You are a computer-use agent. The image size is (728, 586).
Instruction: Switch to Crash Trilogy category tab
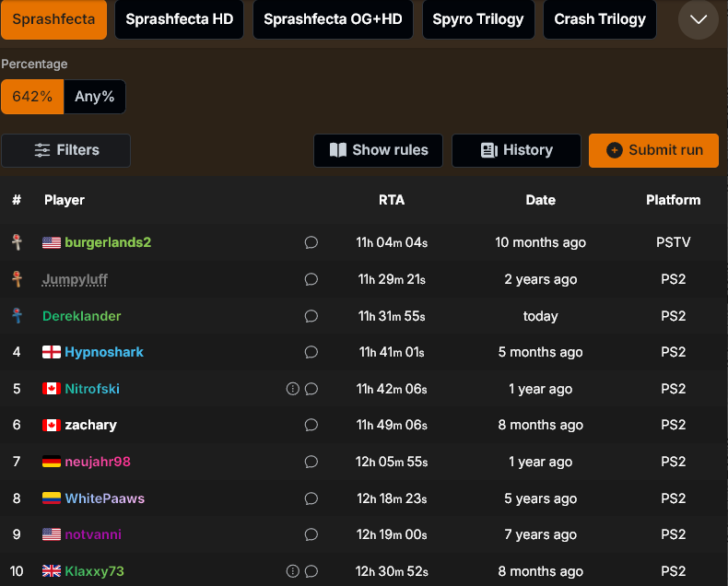pyautogui.click(x=600, y=19)
